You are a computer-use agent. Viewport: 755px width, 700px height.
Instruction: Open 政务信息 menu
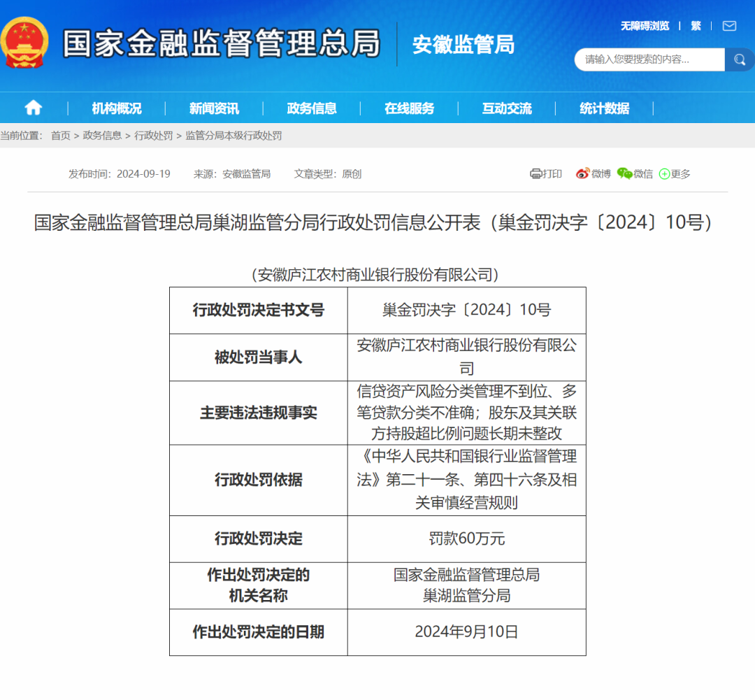[x=312, y=108]
